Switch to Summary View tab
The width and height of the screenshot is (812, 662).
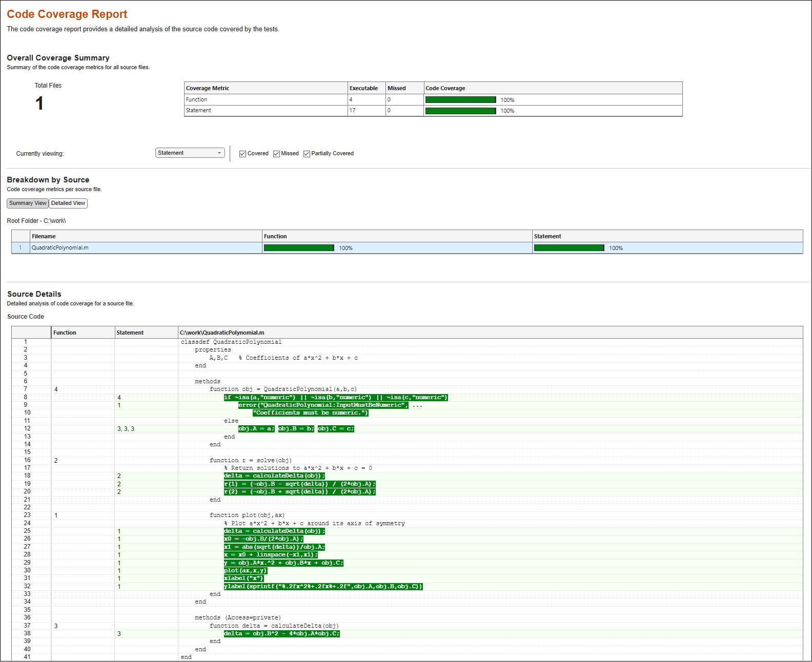pyautogui.click(x=28, y=203)
